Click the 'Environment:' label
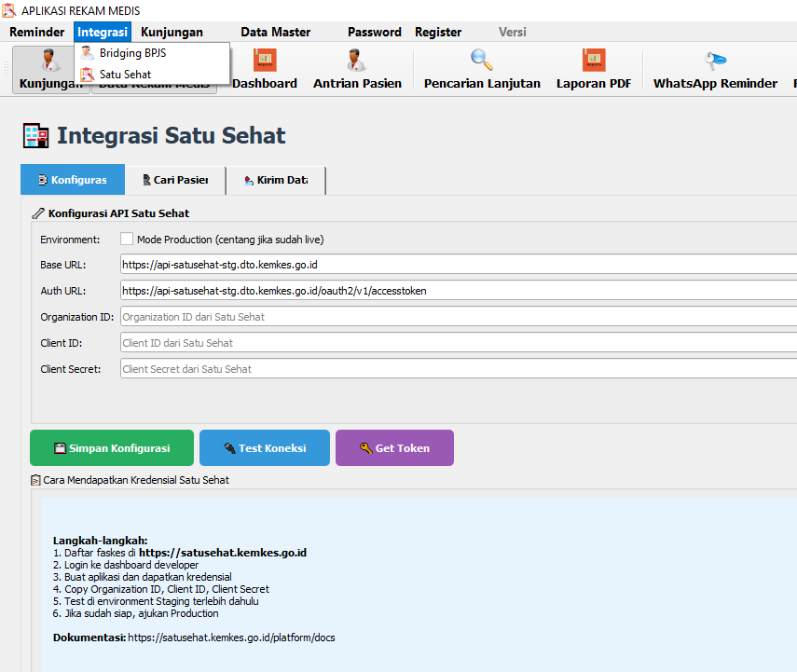This screenshot has height=672, width=797. point(70,240)
